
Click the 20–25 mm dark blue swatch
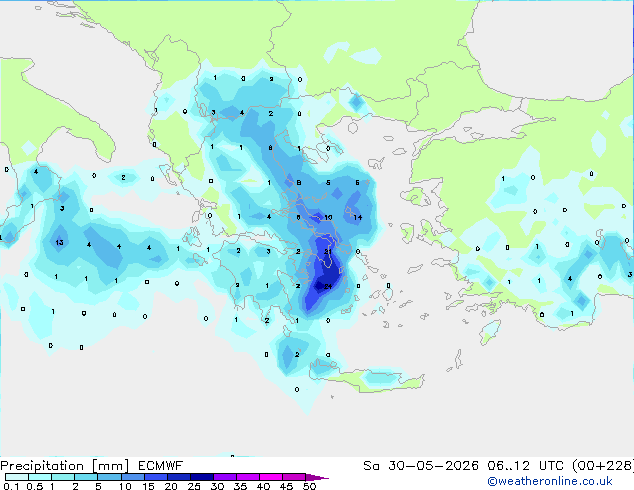coord(178,477)
